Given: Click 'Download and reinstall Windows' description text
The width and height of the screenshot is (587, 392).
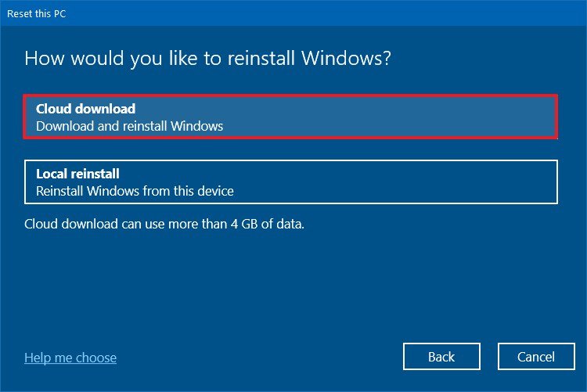Looking at the screenshot, I should pyautogui.click(x=130, y=126).
